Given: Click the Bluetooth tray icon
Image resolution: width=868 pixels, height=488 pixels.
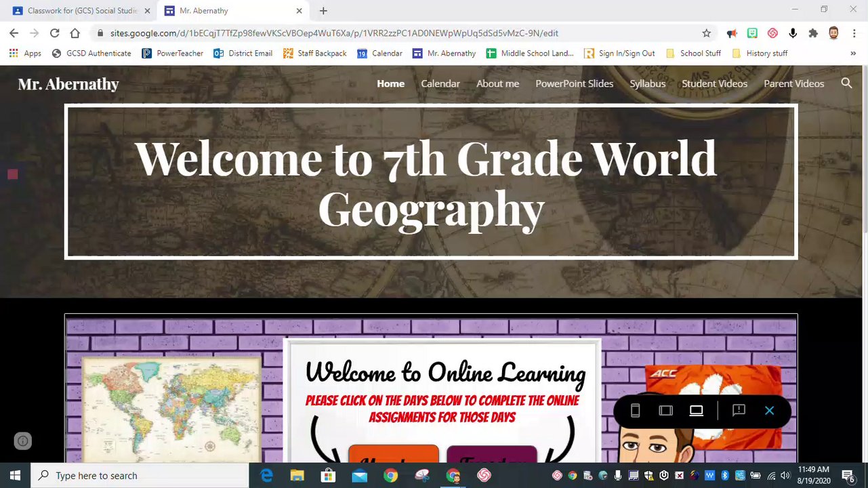Looking at the screenshot, I should tap(724, 476).
